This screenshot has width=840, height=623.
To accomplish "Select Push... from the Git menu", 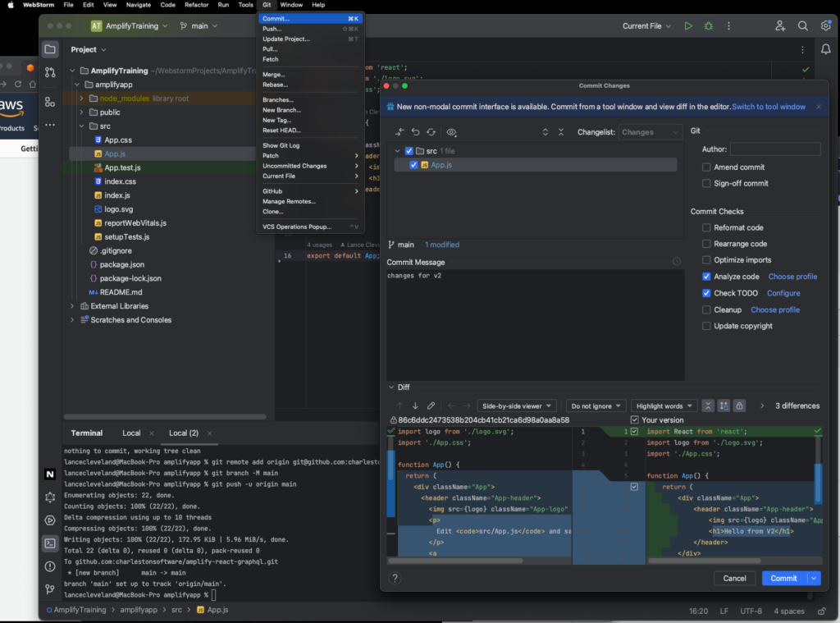I will [x=272, y=29].
